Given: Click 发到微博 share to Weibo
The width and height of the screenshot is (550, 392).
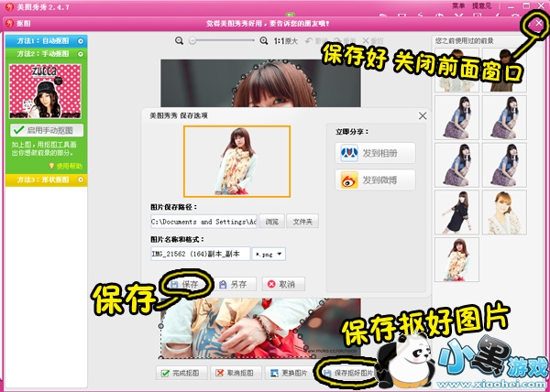Looking at the screenshot, I should click(x=375, y=180).
